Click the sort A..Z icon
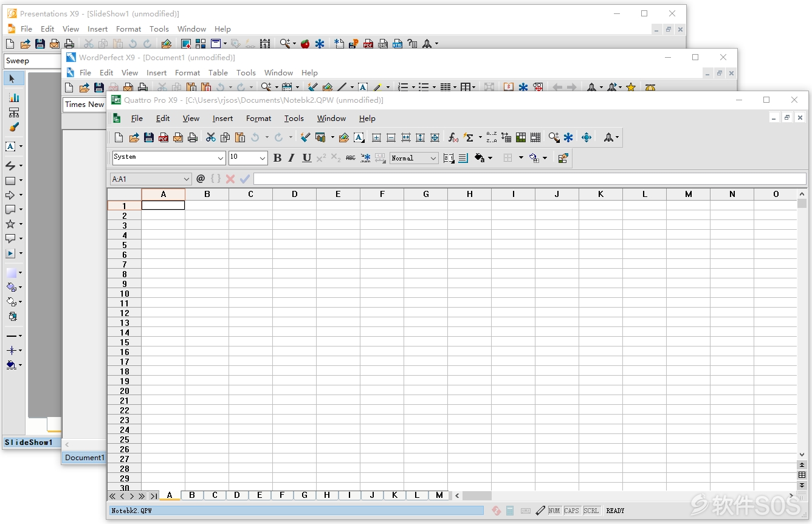The width and height of the screenshot is (812, 524). (492, 138)
